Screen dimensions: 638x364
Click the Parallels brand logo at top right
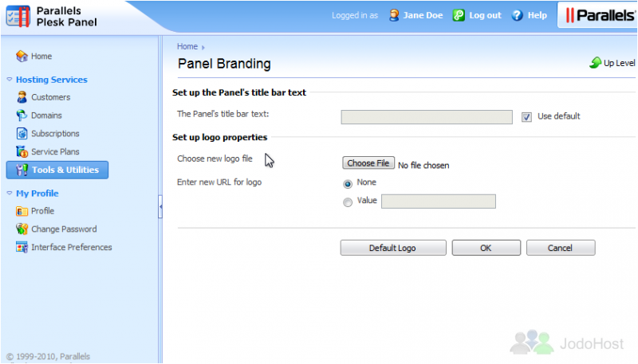click(x=601, y=15)
